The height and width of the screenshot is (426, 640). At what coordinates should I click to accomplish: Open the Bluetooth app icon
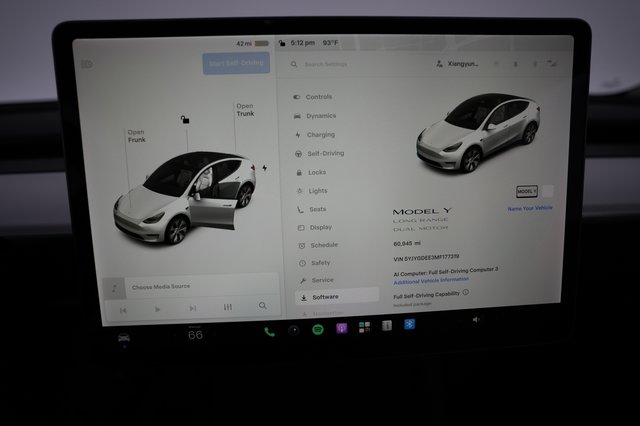[409, 324]
